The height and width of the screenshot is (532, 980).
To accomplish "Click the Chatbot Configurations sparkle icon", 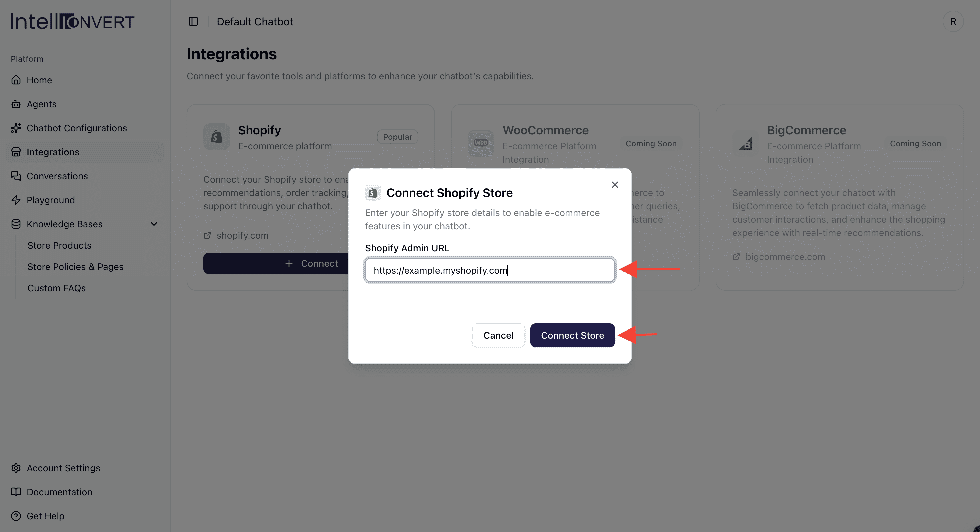I will (x=16, y=128).
